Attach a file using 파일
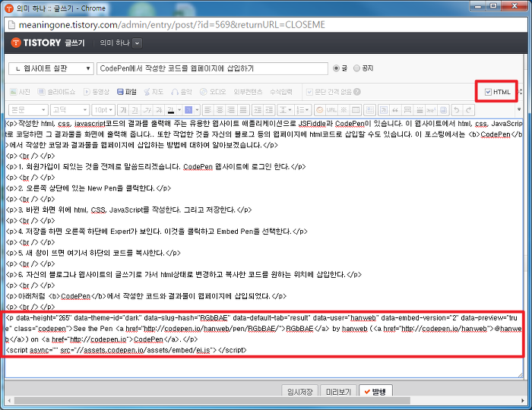 [127, 92]
